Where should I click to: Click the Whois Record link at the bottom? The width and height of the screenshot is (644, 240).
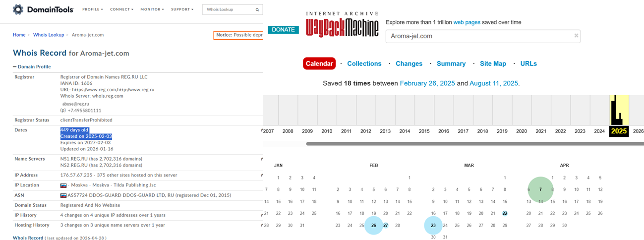(x=28, y=238)
